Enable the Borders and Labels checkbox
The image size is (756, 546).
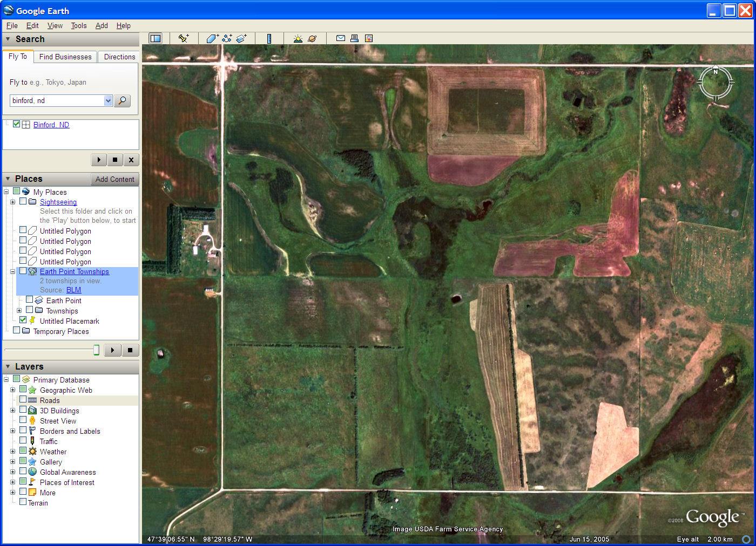click(23, 430)
